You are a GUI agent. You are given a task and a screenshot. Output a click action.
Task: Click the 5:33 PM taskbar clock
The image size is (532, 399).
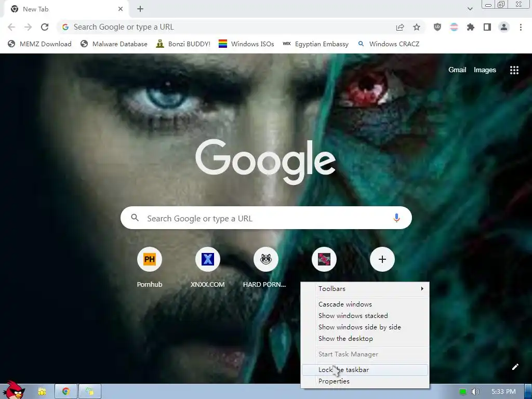coord(503,392)
